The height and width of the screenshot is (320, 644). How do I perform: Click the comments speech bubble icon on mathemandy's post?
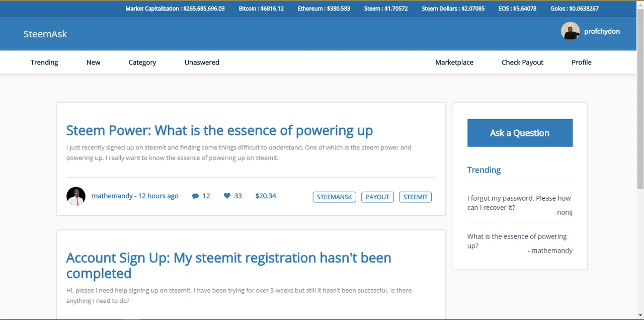pyautogui.click(x=195, y=196)
